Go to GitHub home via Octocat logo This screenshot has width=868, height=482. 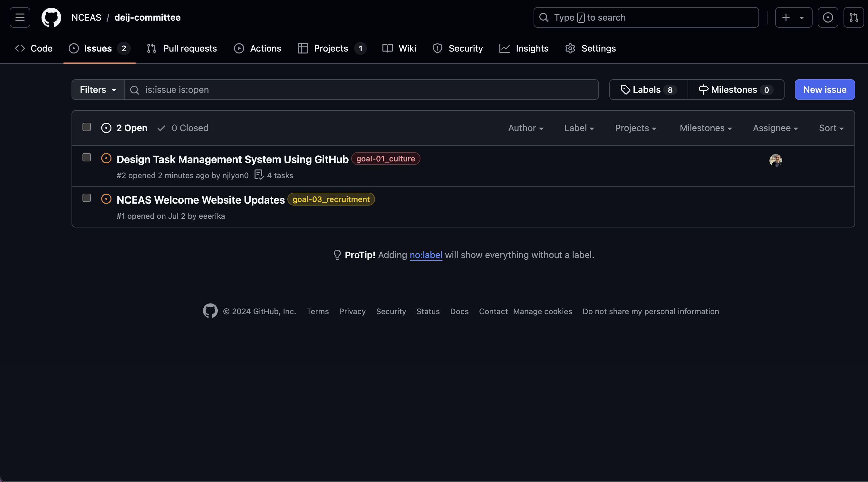[51, 17]
